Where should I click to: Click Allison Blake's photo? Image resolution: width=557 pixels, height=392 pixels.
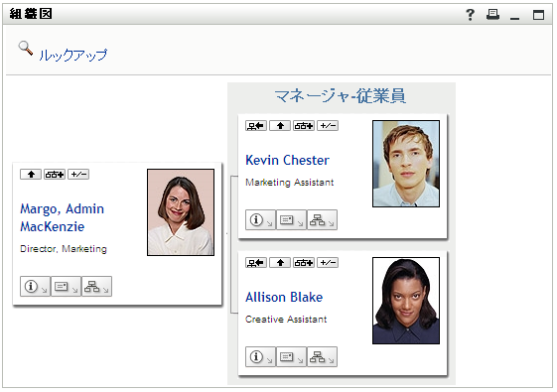tap(406, 301)
